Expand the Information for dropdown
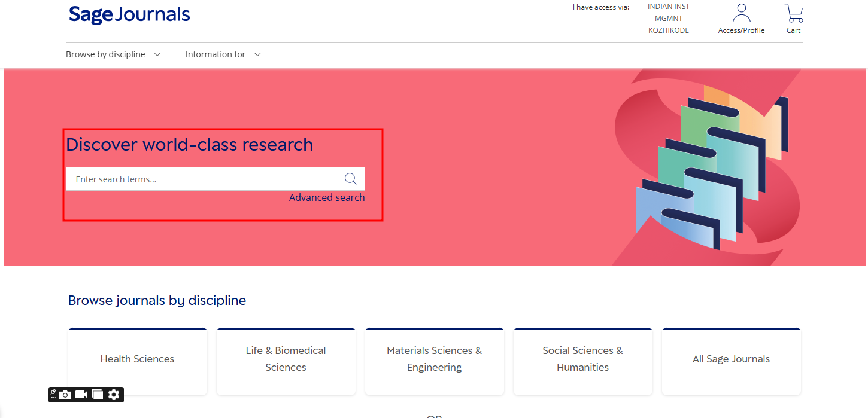This screenshot has width=868, height=418. tap(216, 54)
